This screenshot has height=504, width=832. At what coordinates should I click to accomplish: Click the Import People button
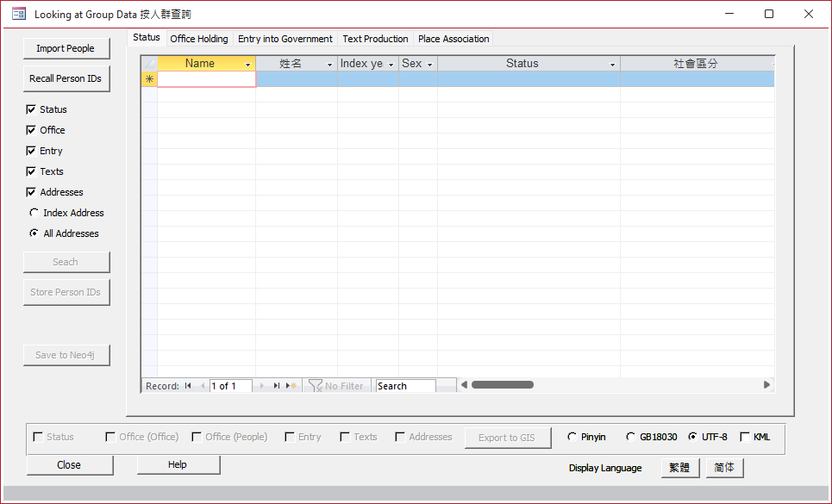tap(66, 48)
